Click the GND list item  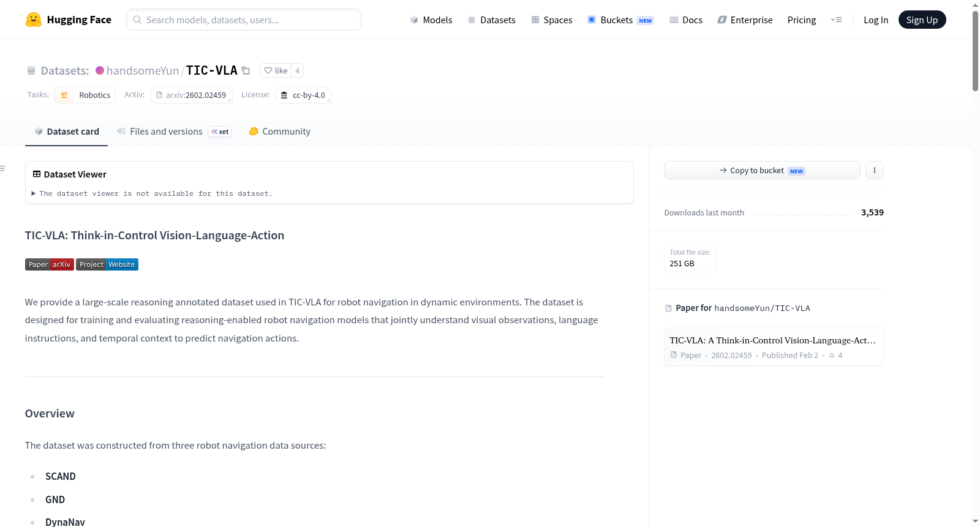click(x=55, y=499)
